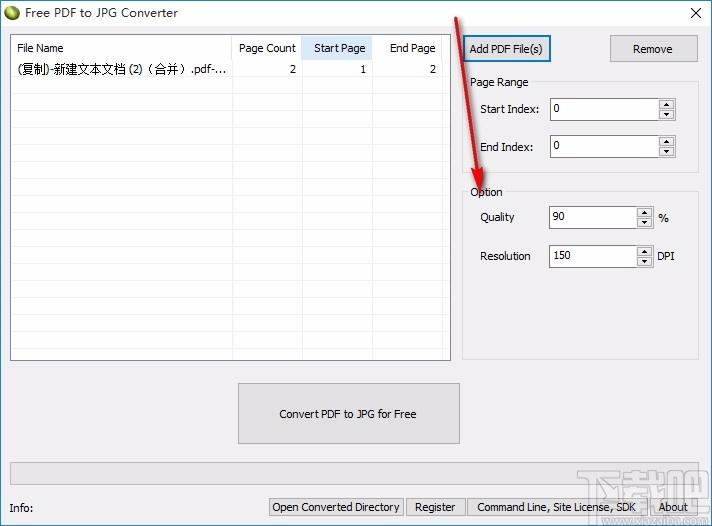Click the Register button

coord(434,507)
